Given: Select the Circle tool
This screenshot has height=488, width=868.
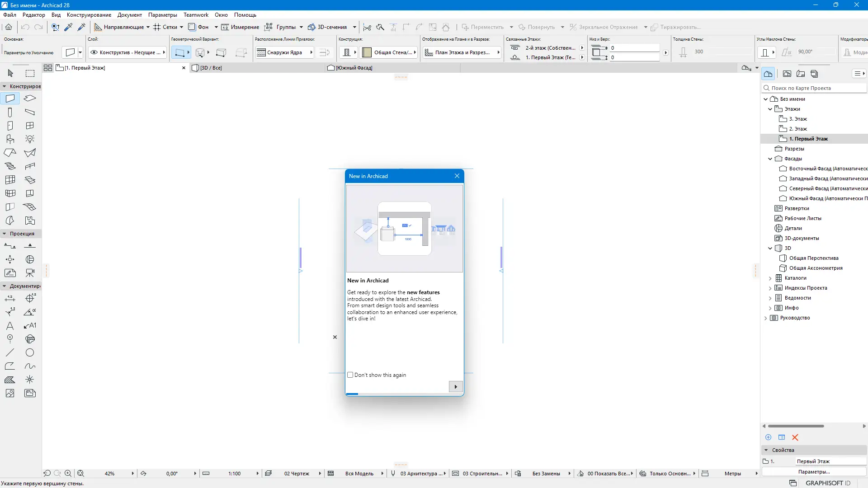Looking at the screenshot, I should tap(30, 352).
